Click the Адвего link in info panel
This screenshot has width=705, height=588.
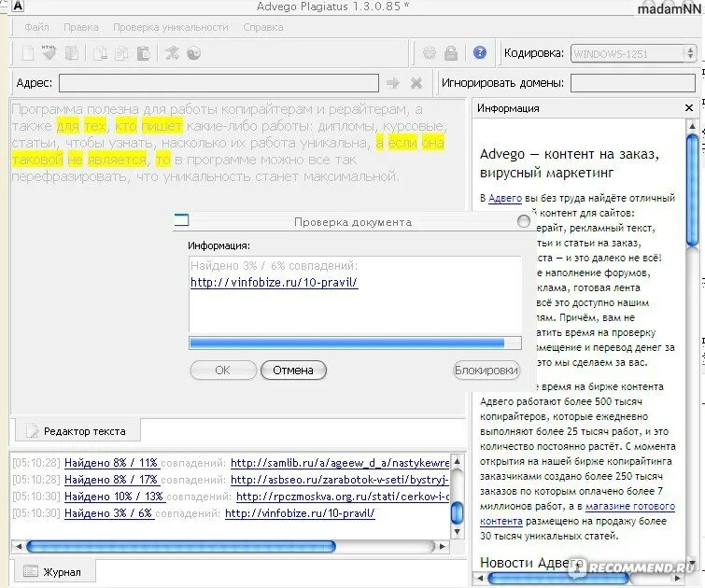pos(505,198)
